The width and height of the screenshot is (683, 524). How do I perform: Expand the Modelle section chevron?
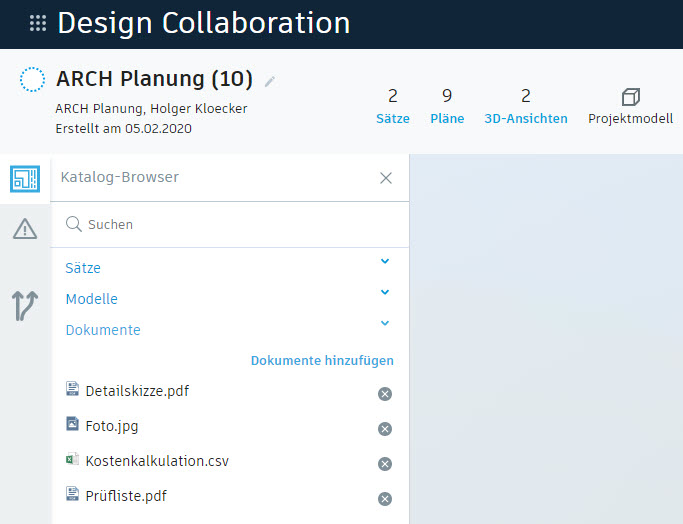385,293
